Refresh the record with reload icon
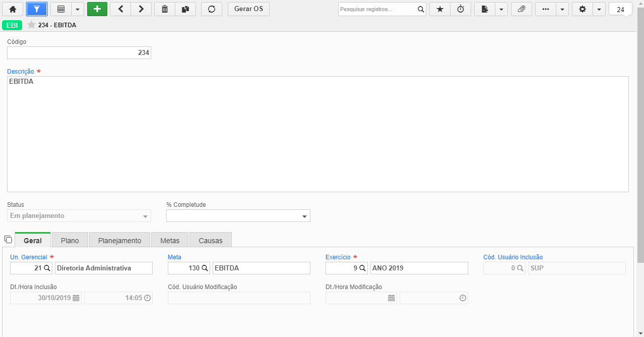 pos(212,9)
